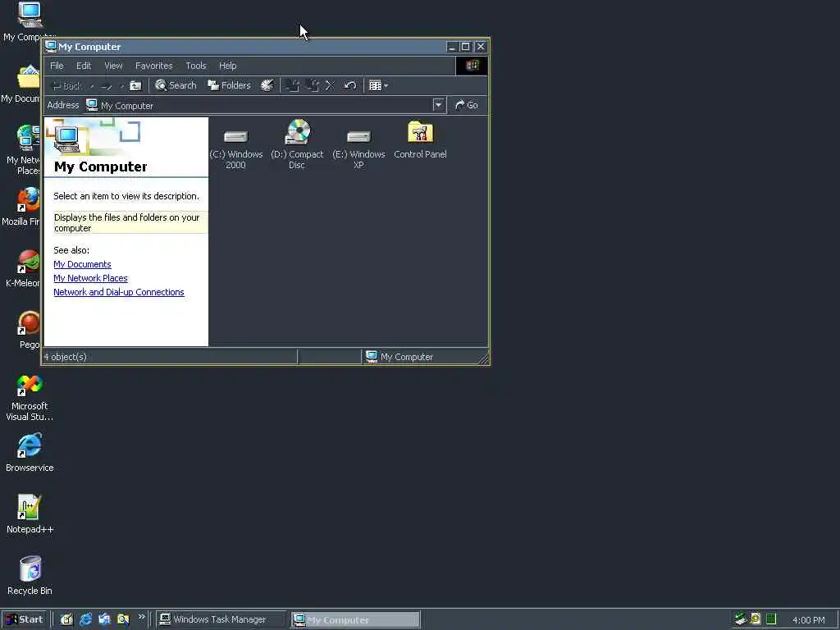Click the Start button
The image size is (840, 630).
click(24, 620)
